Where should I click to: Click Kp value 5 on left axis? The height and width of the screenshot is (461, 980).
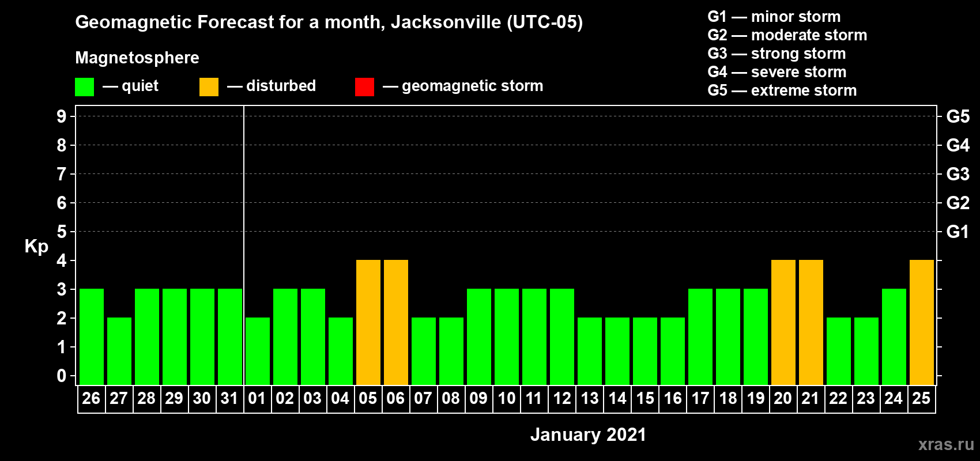[62, 232]
